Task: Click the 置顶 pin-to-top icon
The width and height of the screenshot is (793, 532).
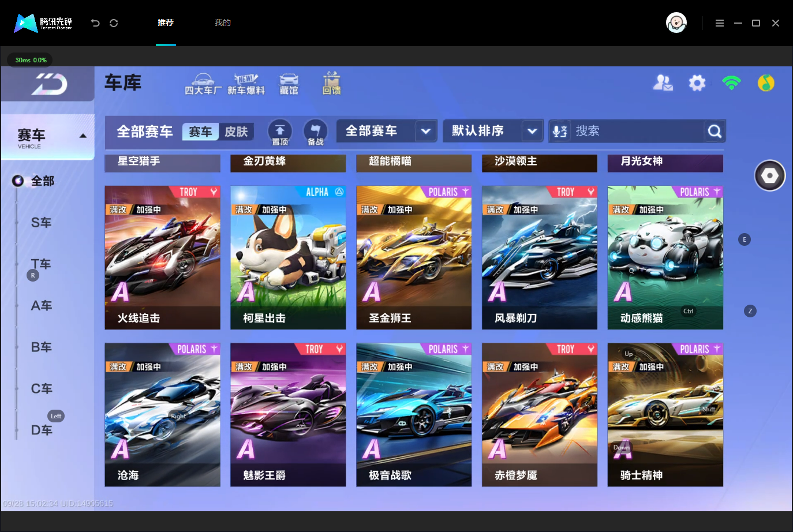Action: [x=280, y=132]
